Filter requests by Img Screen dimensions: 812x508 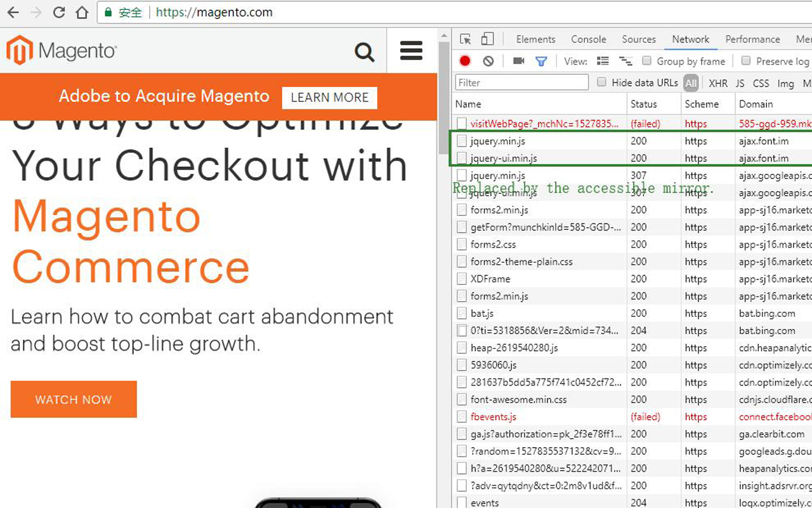785,83
